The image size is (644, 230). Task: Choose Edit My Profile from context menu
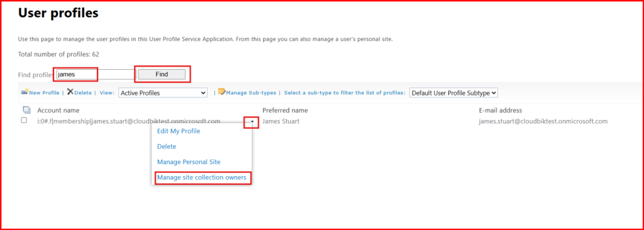[x=179, y=131]
